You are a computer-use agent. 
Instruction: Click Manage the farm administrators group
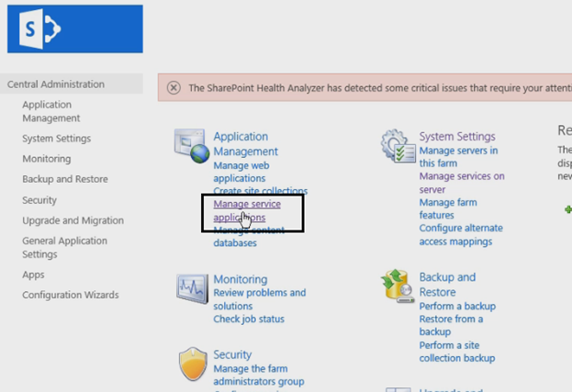(x=259, y=375)
